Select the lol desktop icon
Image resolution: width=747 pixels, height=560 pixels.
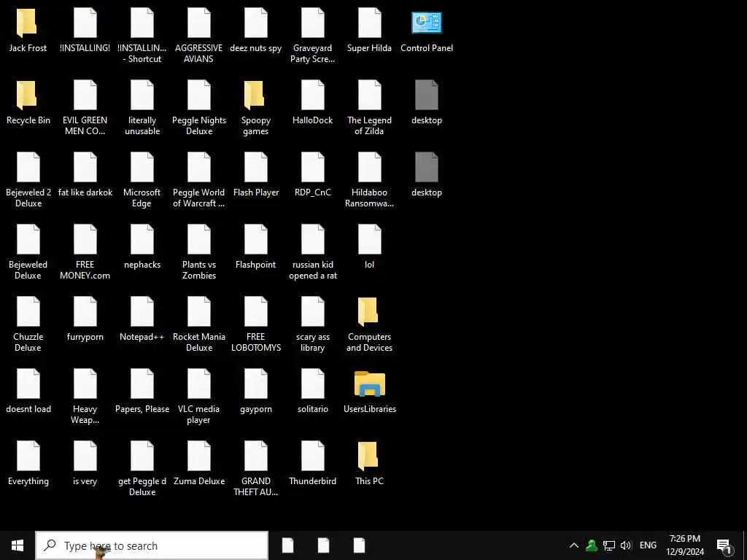(x=370, y=239)
